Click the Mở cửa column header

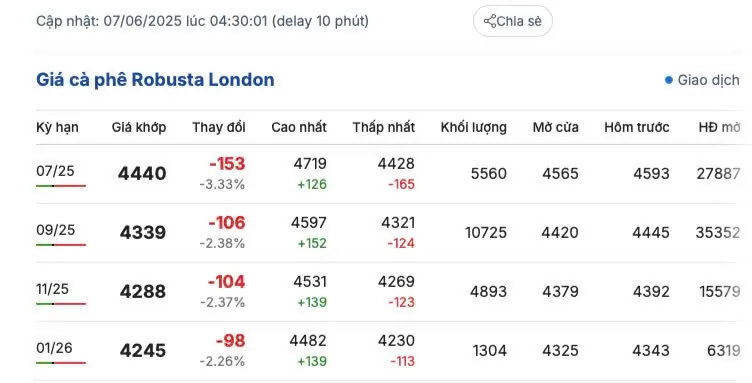pyautogui.click(x=555, y=128)
